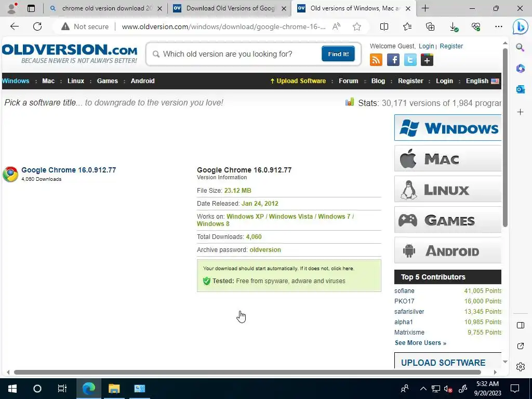
Task: Click the Not secure warning indicator
Action: [85, 26]
